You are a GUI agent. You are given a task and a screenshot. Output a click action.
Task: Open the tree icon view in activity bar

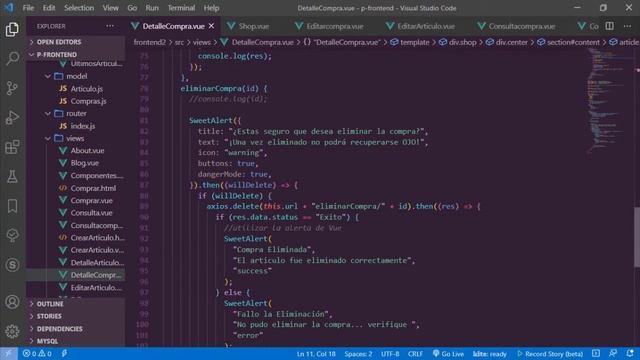click(x=12, y=236)
